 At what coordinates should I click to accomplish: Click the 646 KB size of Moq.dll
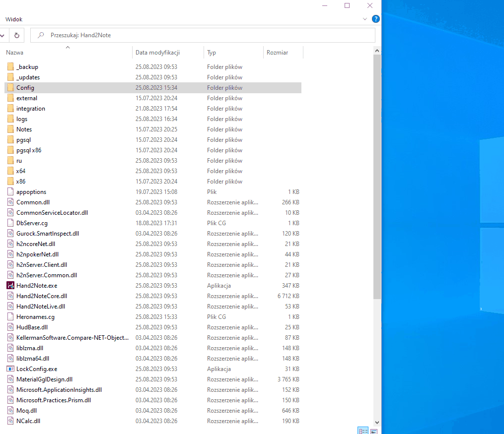point(290,411)
